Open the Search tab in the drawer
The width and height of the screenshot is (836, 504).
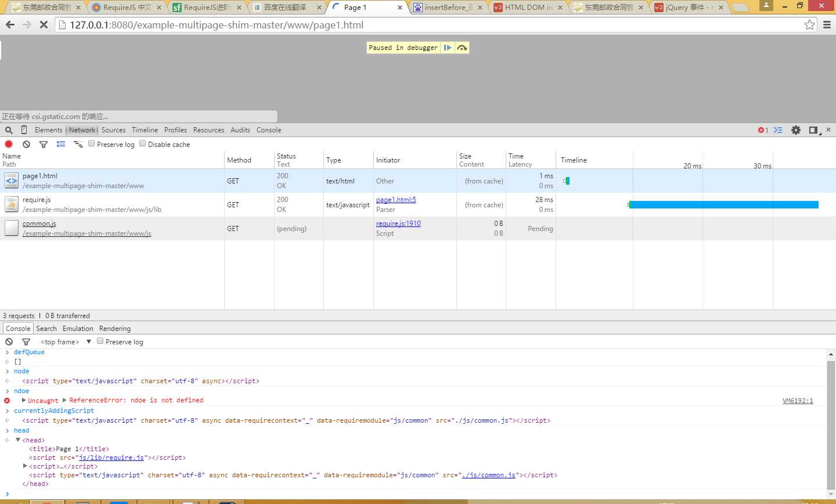46,329
